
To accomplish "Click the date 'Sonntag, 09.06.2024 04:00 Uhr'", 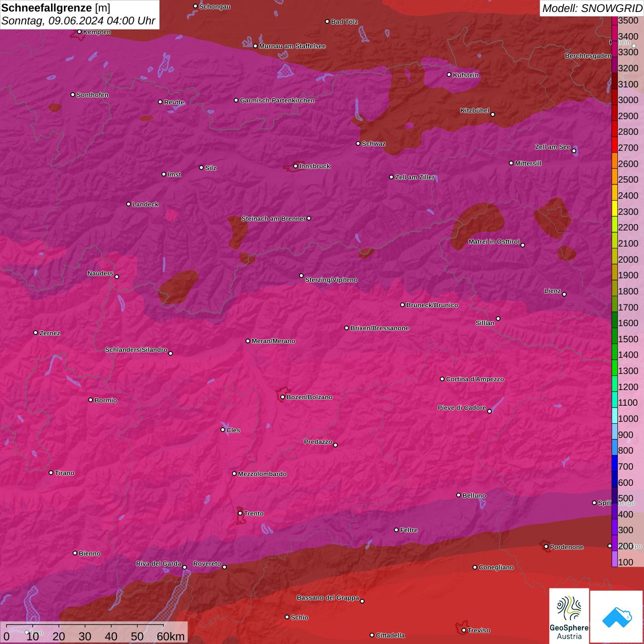I will (x=78, y=21).
